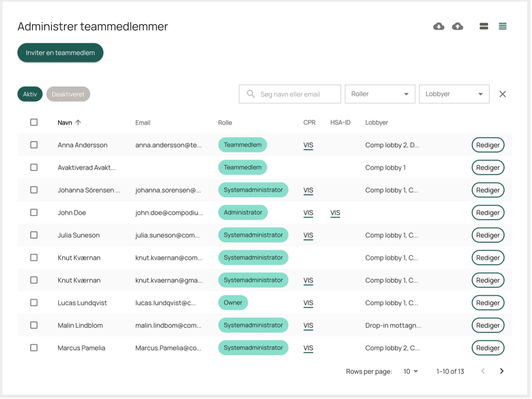The image size is (532, 399).
Task: Click the cloud upload icon
Action: [x=457, y=26]
